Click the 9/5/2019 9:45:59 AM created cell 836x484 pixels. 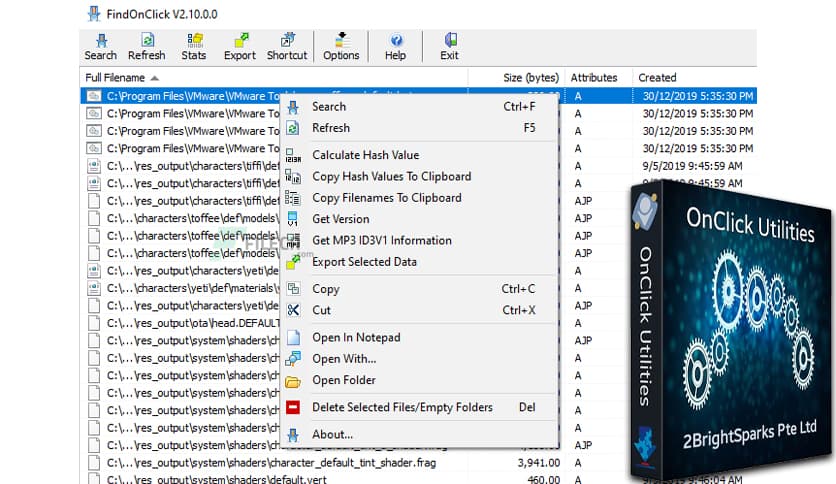tap(692, 166)
